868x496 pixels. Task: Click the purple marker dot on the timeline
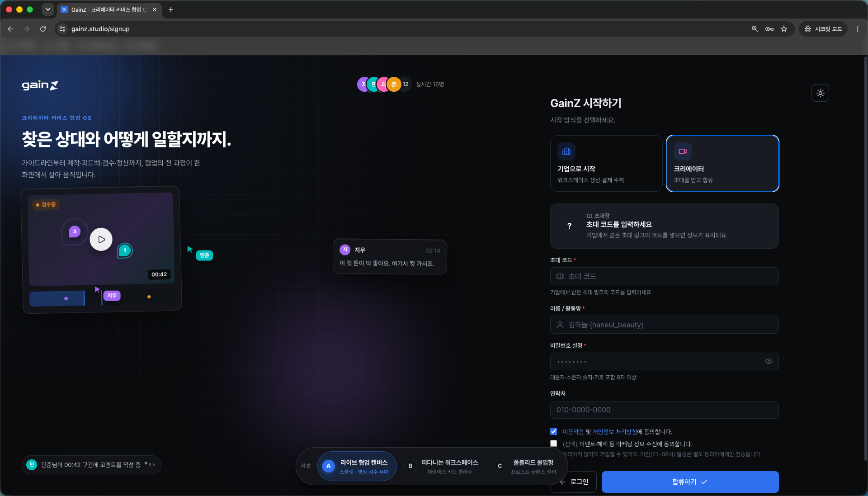coord(66,298)
